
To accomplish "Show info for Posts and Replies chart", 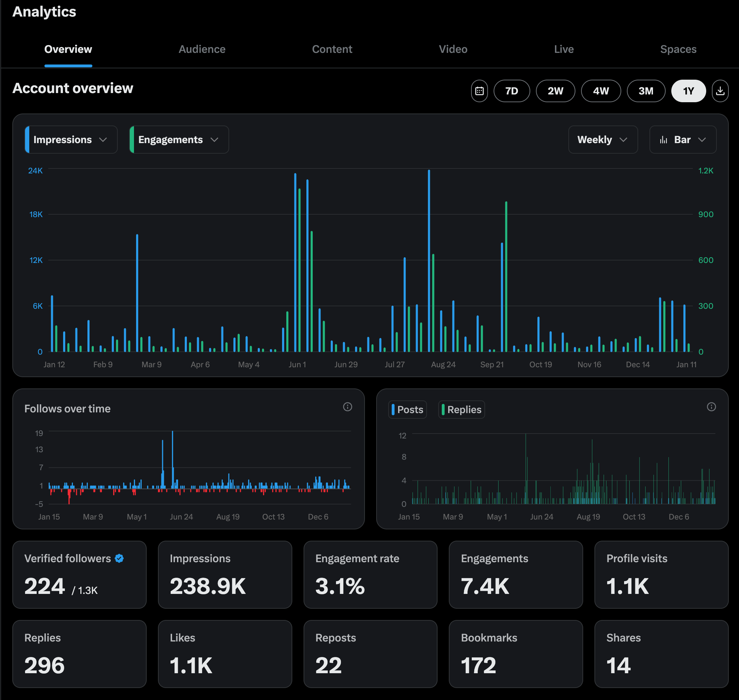I will point(711,407).
